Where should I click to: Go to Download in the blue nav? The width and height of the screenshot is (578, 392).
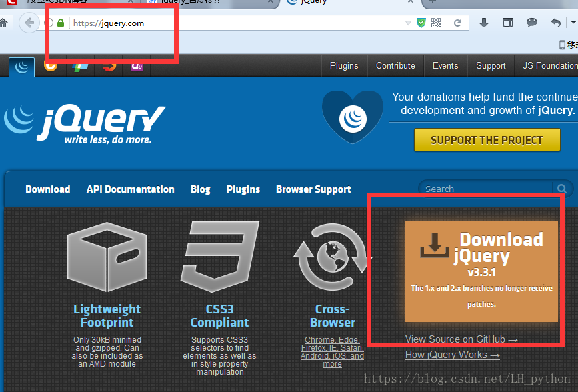48,189
